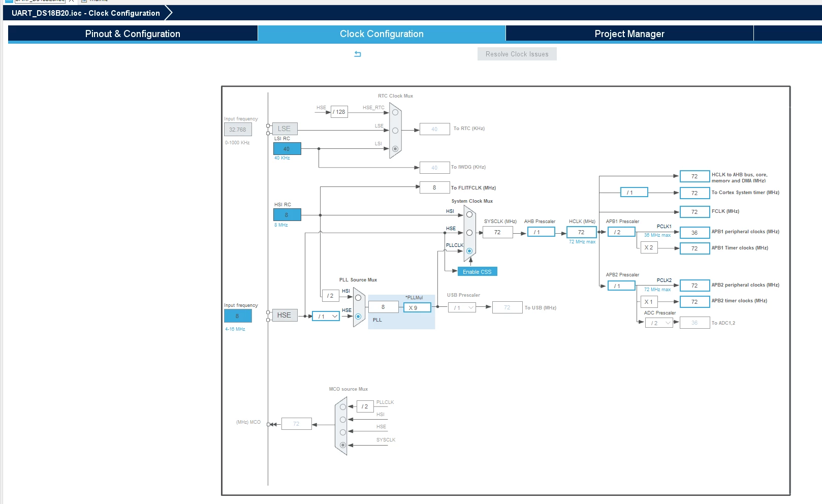This screenshot has height=504, width=822.
Task: Select HSE on System Clock Mux
Action: pos(469,233)
